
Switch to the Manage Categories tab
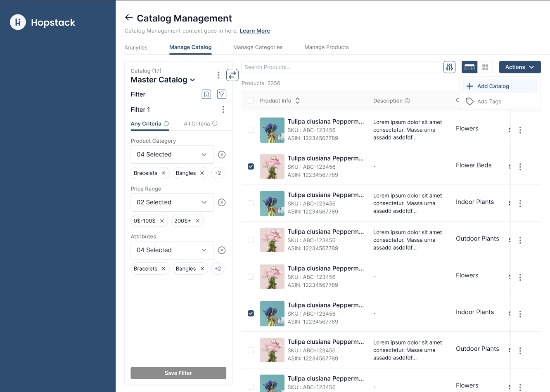pos(258,47)
